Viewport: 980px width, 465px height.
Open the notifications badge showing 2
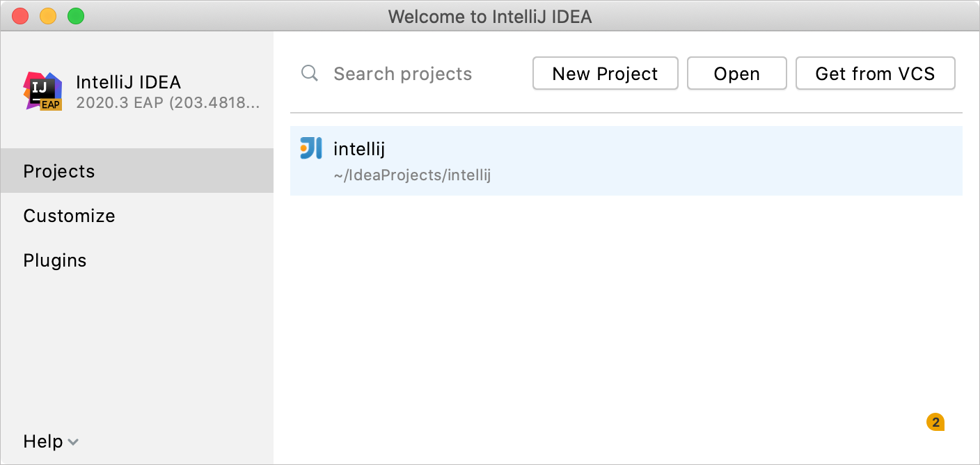935,422
